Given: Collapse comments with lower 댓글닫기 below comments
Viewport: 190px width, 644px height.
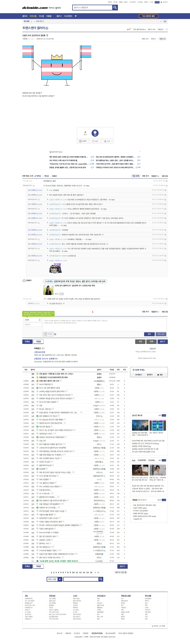Looking at the screenshot, I should (x=155, y=311).
